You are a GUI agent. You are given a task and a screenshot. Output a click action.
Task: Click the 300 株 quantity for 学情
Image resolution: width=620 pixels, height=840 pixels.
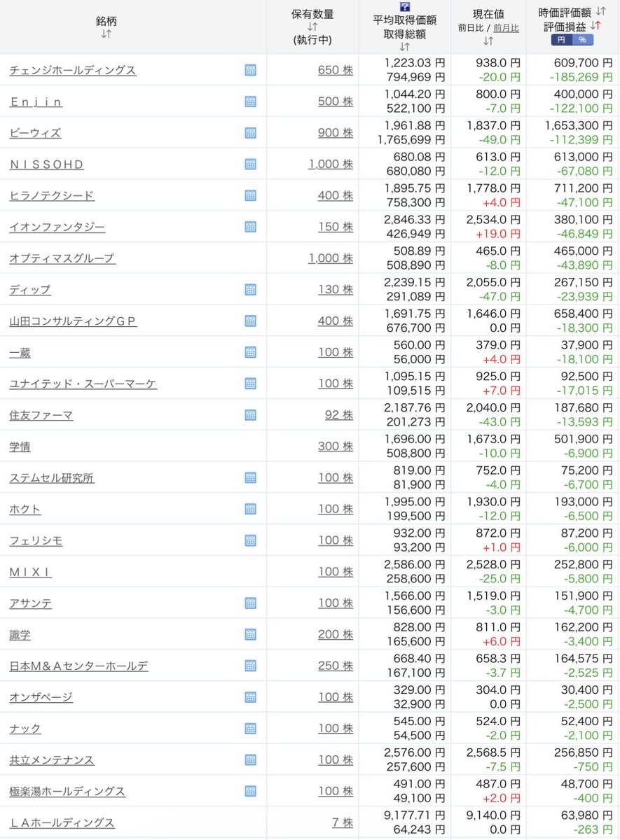pyautogui.click(x=336, y=447)
